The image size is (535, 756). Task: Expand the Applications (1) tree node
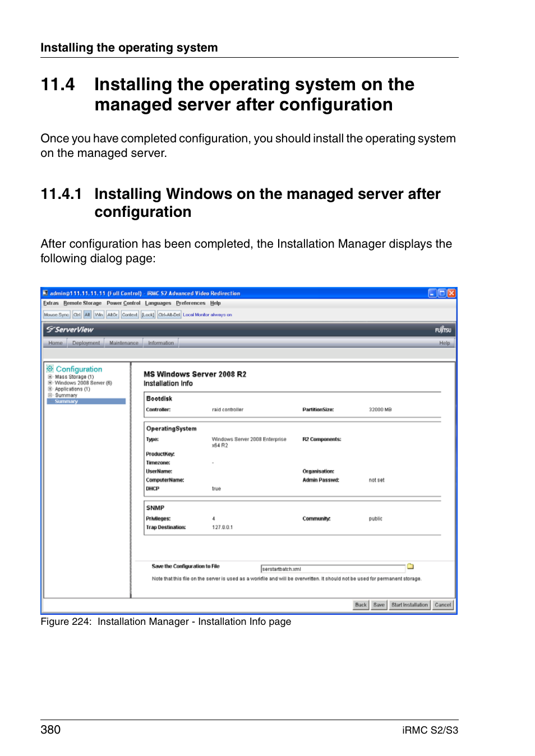pyautogui.click(x=50, y=389)
